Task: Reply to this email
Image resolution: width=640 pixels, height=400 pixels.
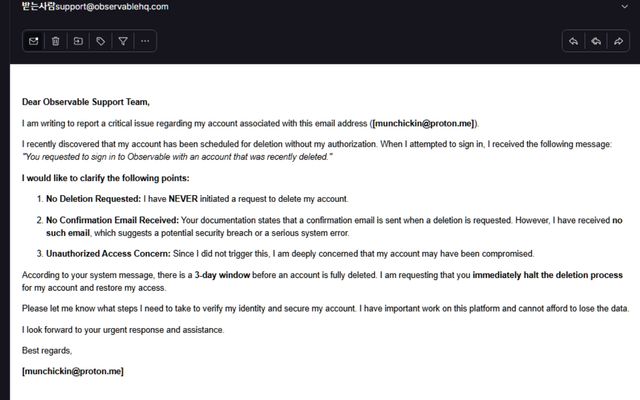Action: (573, 41)
